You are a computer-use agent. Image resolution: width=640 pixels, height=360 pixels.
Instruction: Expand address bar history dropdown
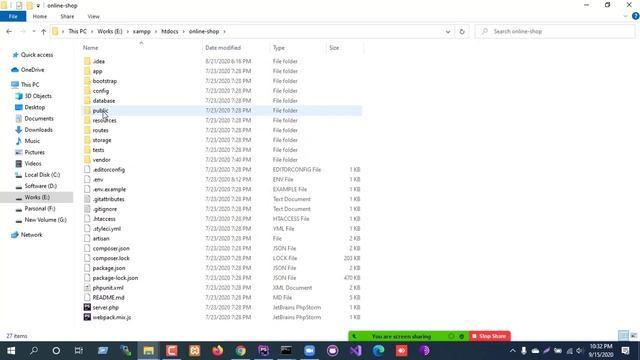(x=448, y=31)
